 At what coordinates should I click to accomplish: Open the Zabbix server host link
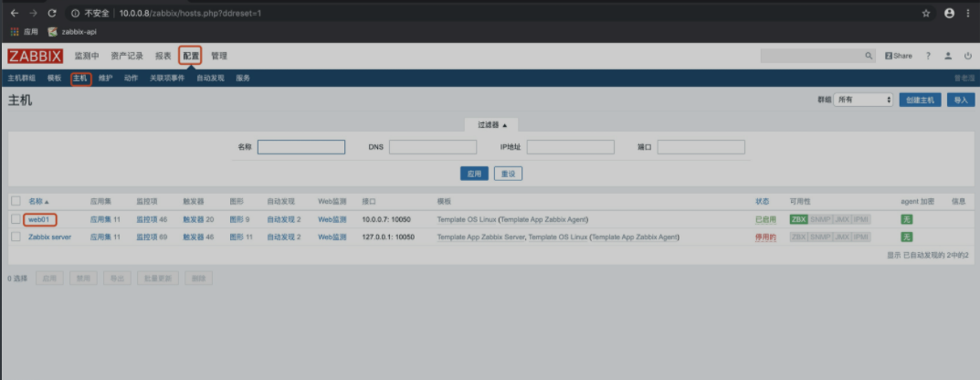[50, 237]
